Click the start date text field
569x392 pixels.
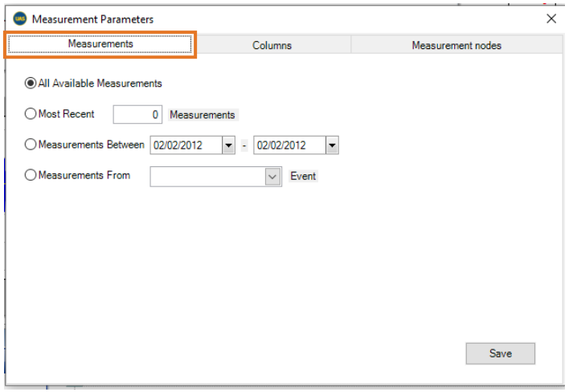click(185, 145)
